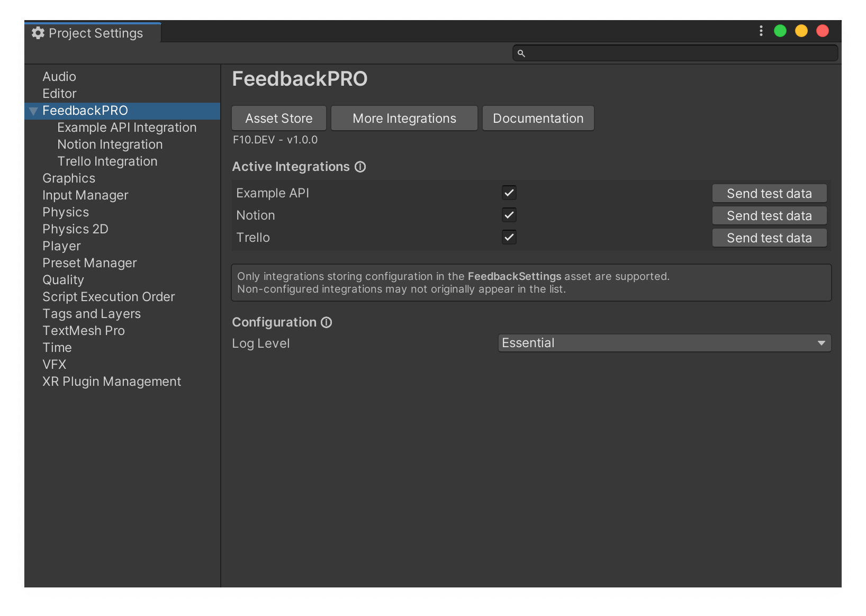Disable the Example API integration
866x616 pixels.
click(509, 193)
